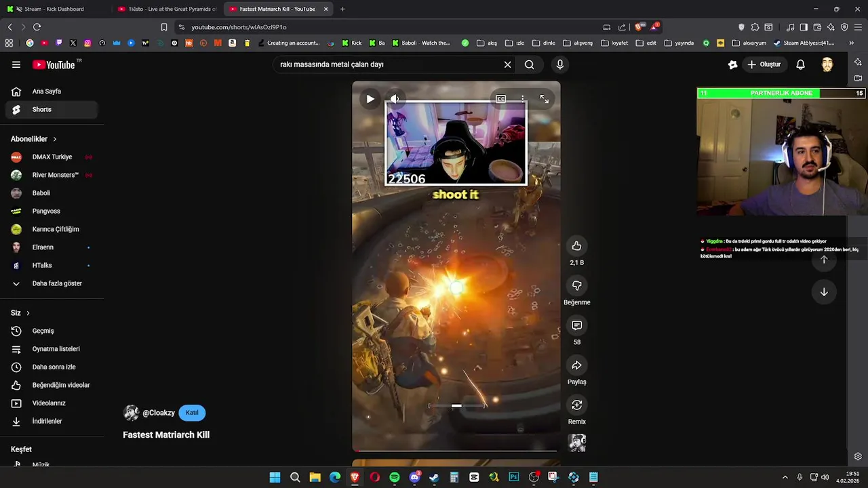Open Steam from taskbar
868x488 pixels.
434,477
